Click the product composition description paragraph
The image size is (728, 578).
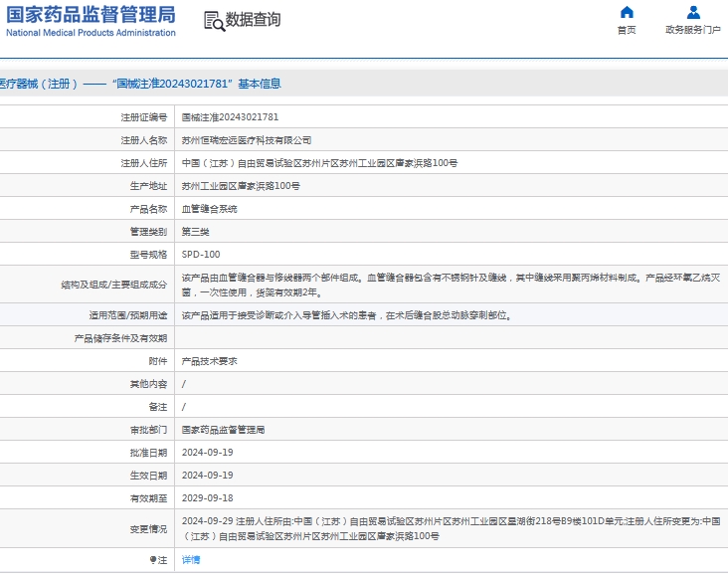coord(451,286)
